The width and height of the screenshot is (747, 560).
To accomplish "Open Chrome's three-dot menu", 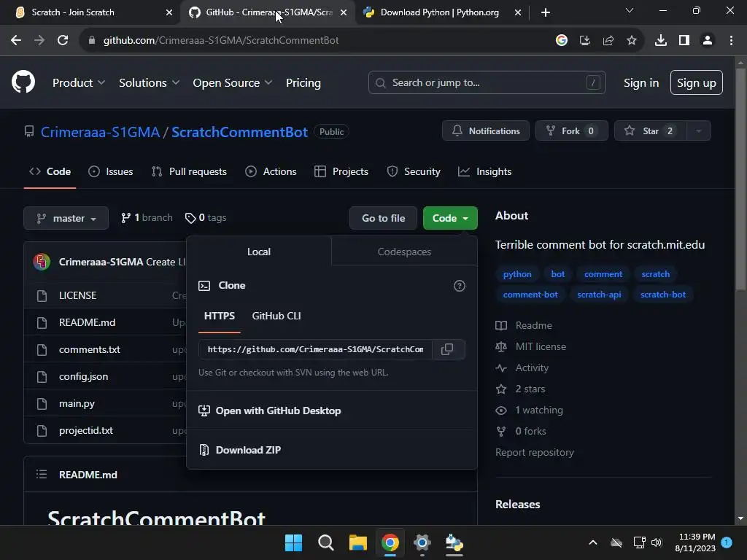I will [731, 41].
